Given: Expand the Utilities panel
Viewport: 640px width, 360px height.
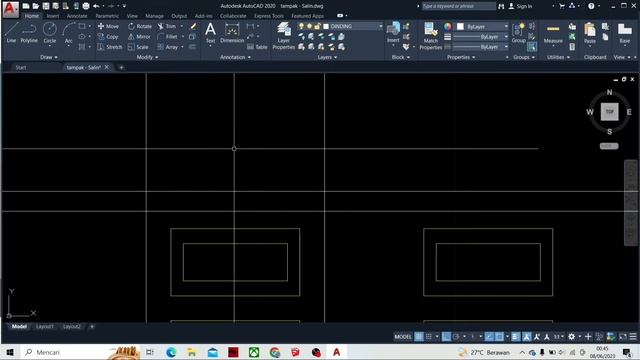Looking at the screenshot, I should click(x=558, y=57).
